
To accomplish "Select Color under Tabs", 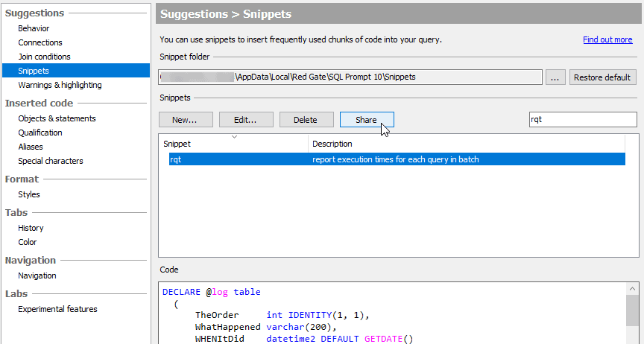I will (x=28, y=242).
